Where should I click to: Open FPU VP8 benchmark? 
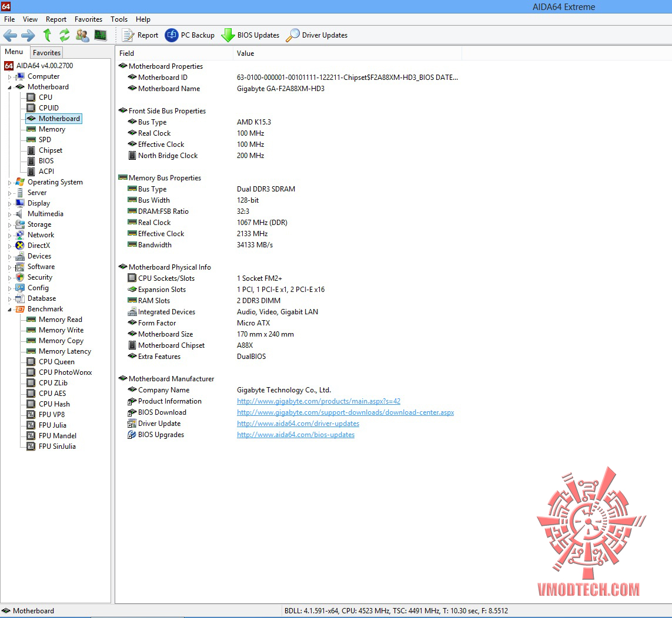(x=51, y=415)
